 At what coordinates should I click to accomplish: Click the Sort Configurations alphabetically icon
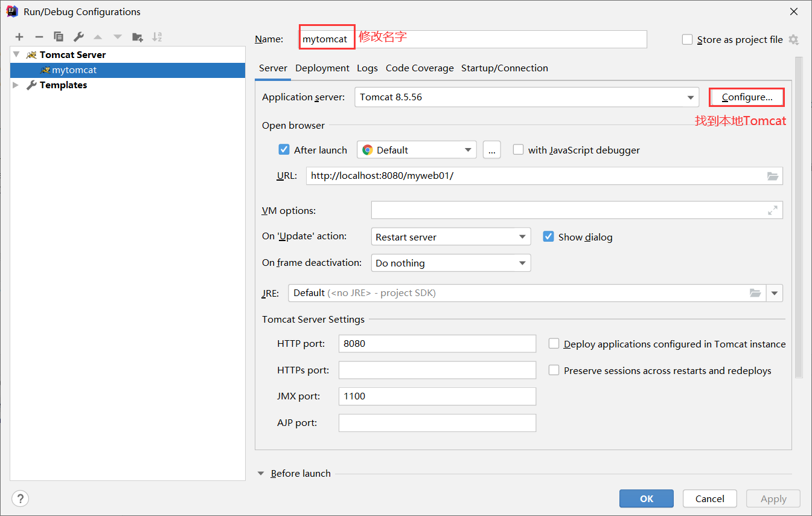[x=157, y=37]
